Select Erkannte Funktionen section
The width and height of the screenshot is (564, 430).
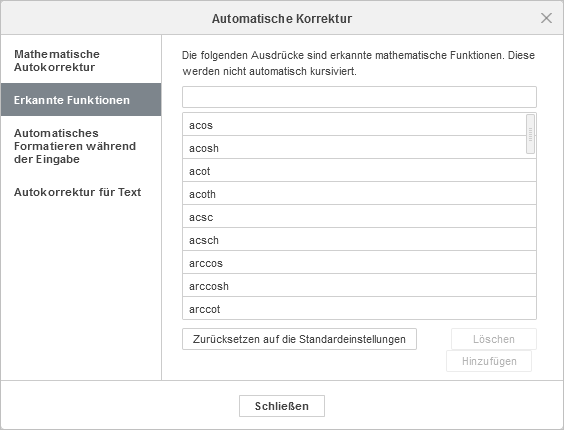point(81,100)
